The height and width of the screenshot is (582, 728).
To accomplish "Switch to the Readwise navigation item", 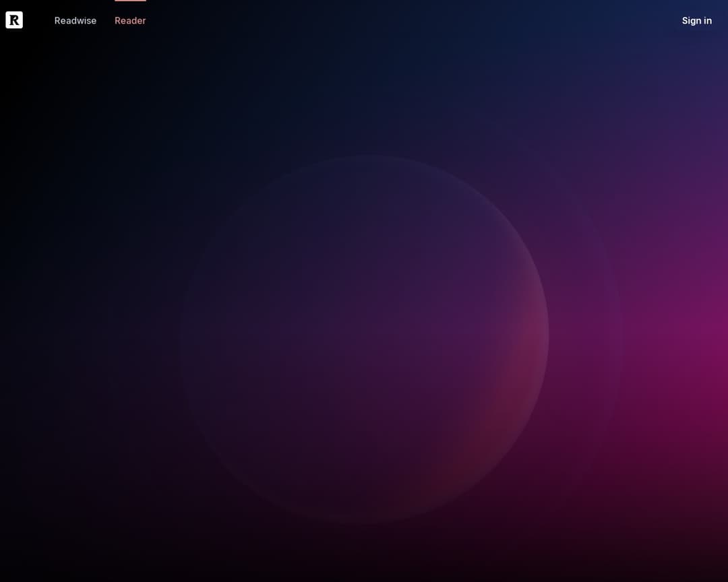I will 75,21.
